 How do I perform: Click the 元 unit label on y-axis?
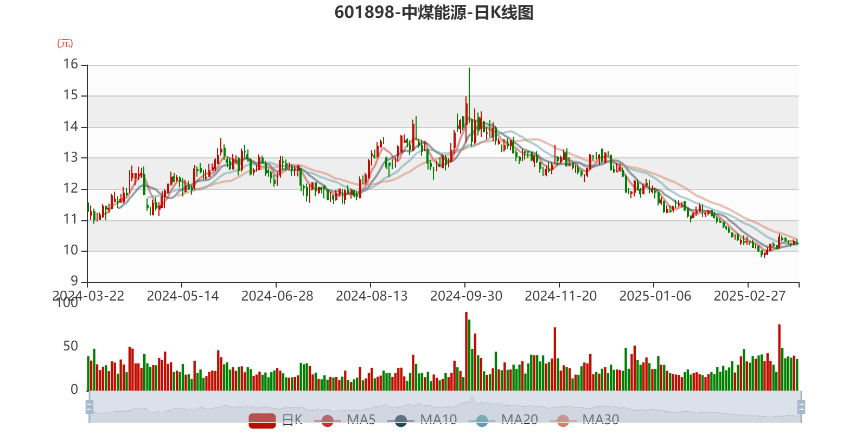(65, 43)
